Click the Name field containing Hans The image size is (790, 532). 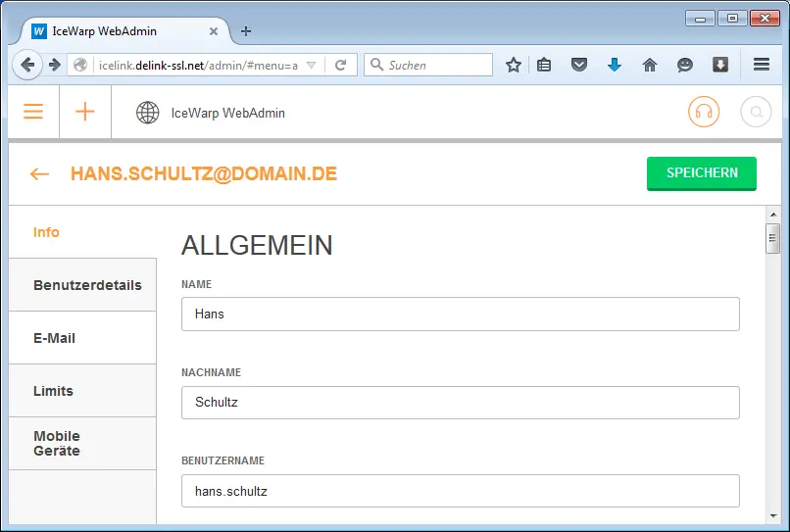461,314
